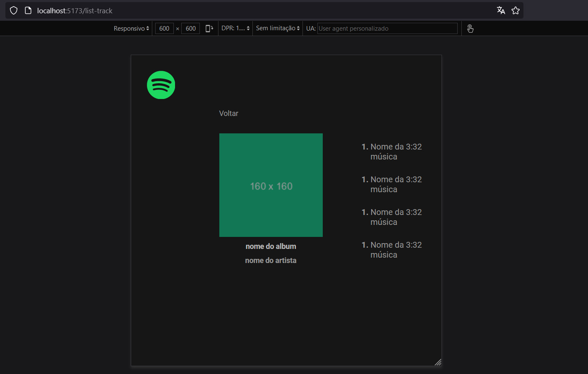The image size is (588, 374).
Task: Click the shield tracking protection icon
Action: (14, 10)
